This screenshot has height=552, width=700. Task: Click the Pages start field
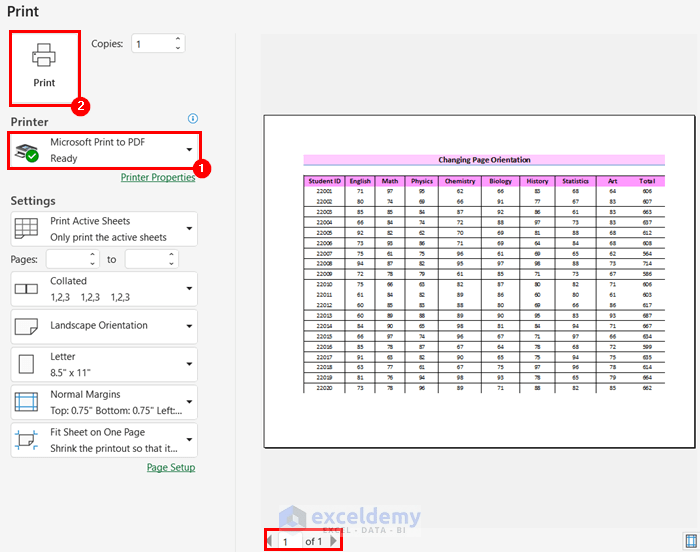coord(67,259)
